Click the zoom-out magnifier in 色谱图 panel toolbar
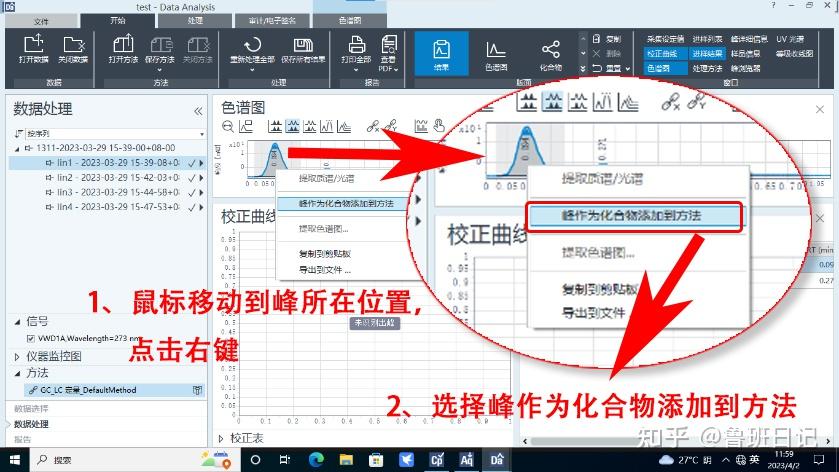Viewport: 839px width, 472px height. (x=228, y=126)
